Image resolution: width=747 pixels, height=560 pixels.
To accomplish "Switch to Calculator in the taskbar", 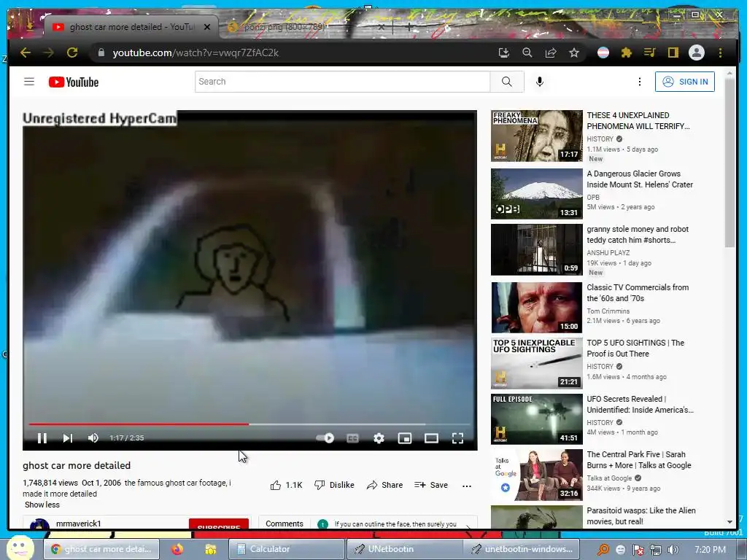I will click(x=286, y=549).
